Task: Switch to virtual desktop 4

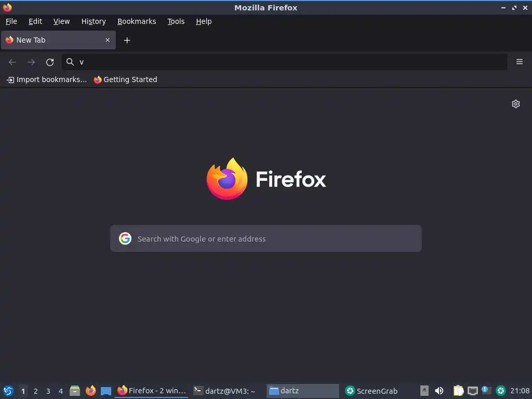Action: click(61, 391)
